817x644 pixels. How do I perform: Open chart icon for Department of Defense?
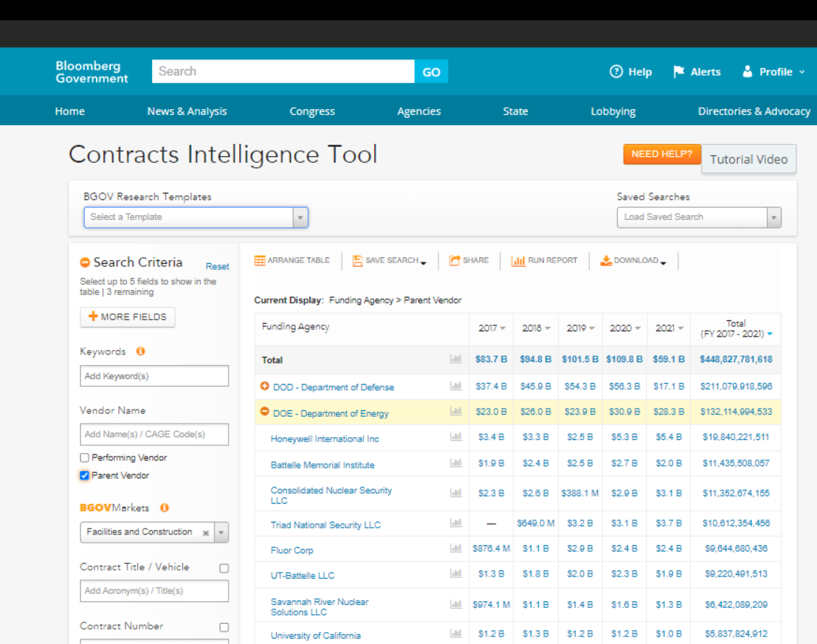(x=456, y=386)
